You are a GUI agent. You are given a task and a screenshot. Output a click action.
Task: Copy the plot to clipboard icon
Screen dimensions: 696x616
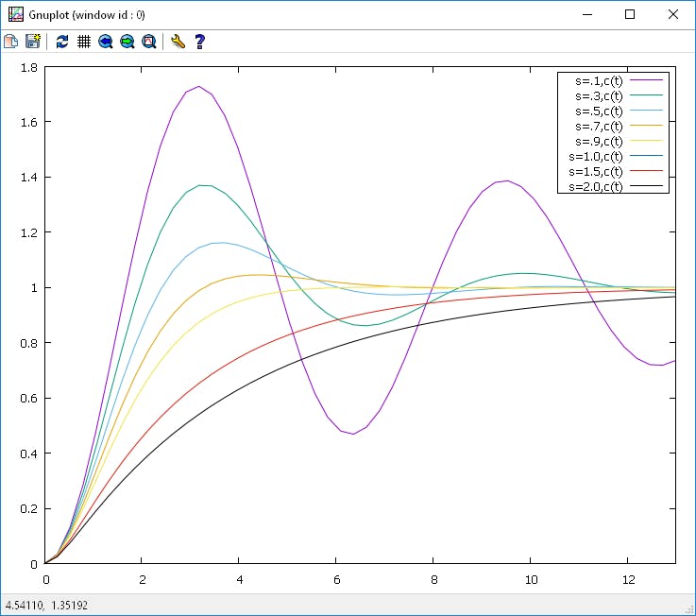pos(11,42)
